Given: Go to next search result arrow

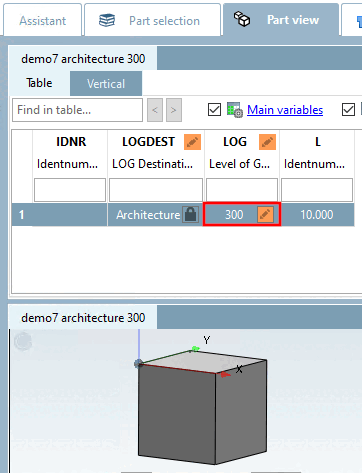Looking at the screenshot, I should [x=174, y=110].
